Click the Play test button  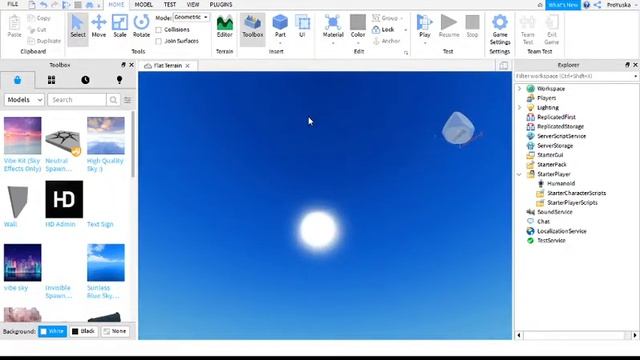tap(424, 25)
